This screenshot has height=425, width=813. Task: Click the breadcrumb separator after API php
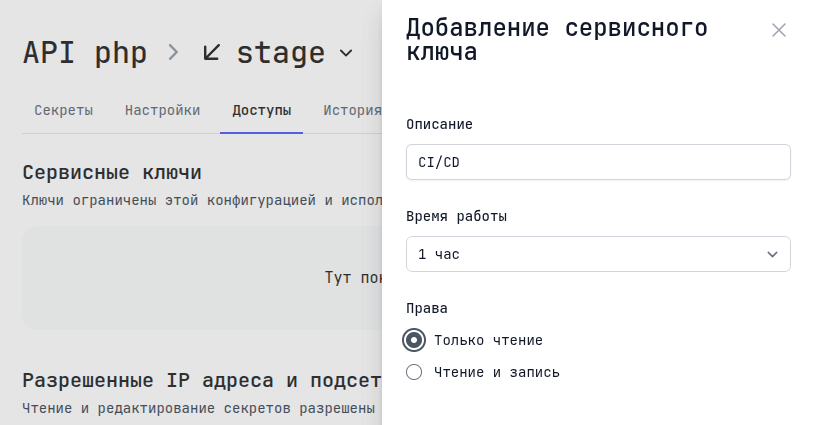(174, 52)
